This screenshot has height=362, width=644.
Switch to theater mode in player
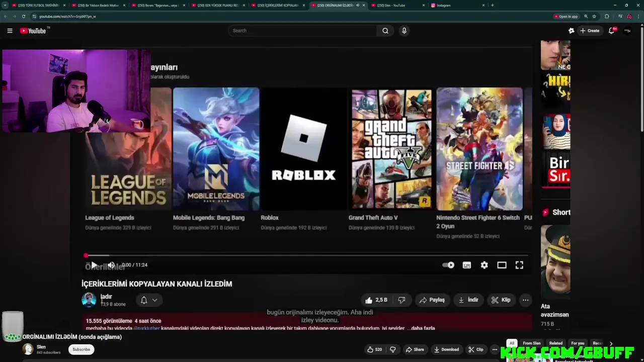click(502, 265)
